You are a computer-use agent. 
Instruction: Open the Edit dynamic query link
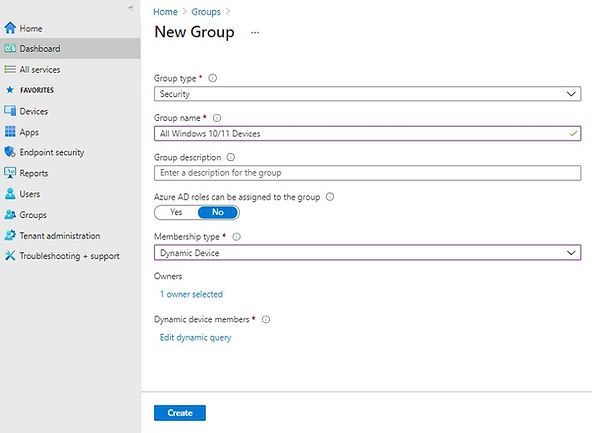point(195,337)
